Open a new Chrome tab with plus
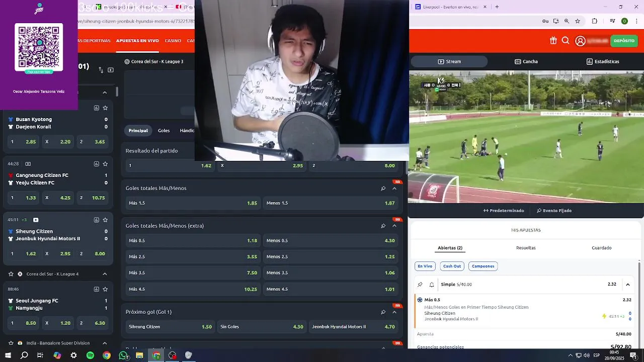 [497, 7]
